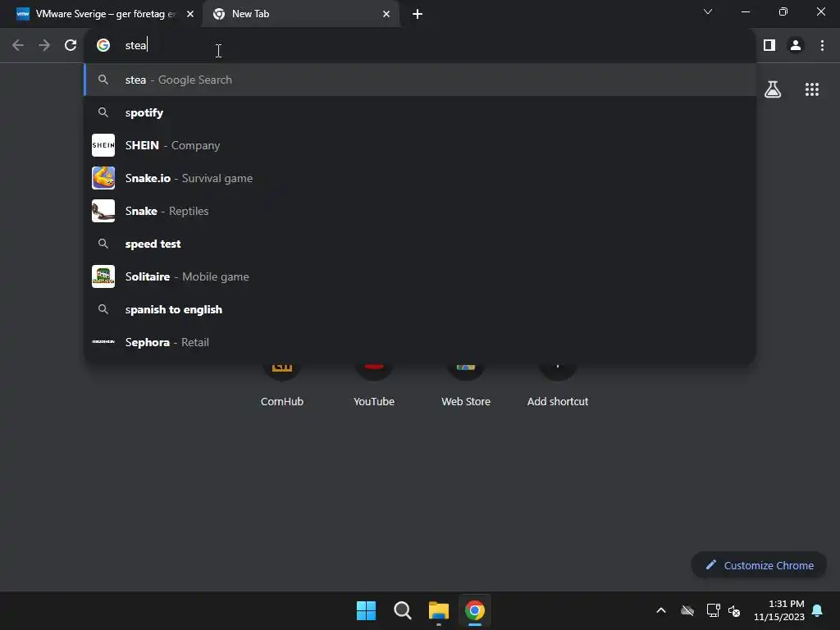Click the back navigation arrow

[18, 46]
